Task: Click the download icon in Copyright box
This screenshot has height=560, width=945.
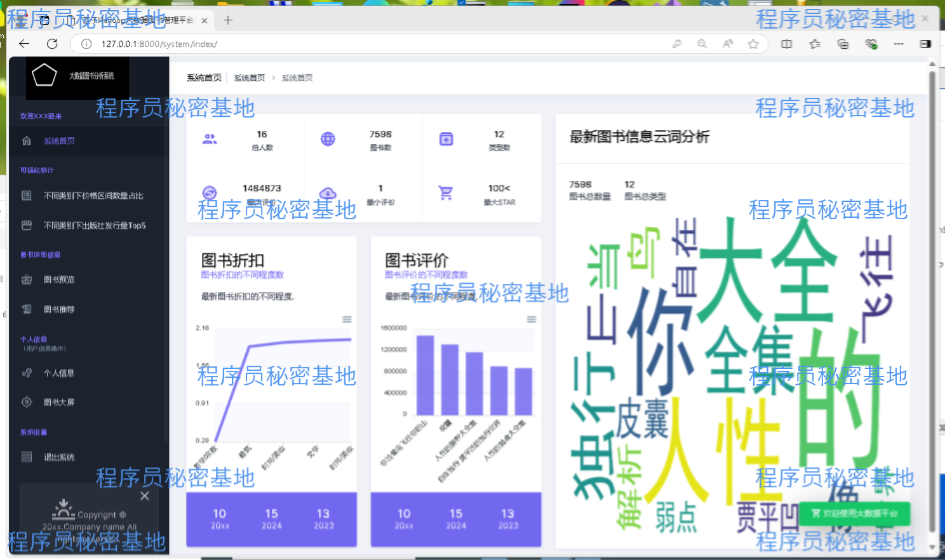Action: point(63,509)
